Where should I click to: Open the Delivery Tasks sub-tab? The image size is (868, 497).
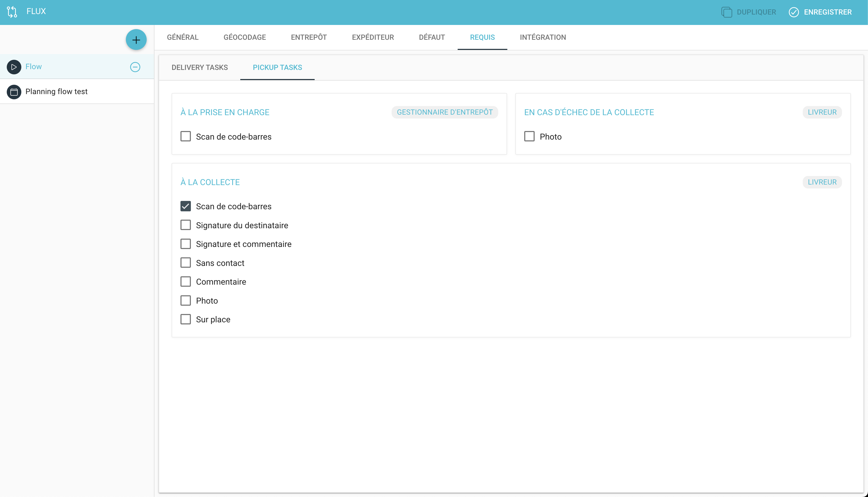(199, 67)
